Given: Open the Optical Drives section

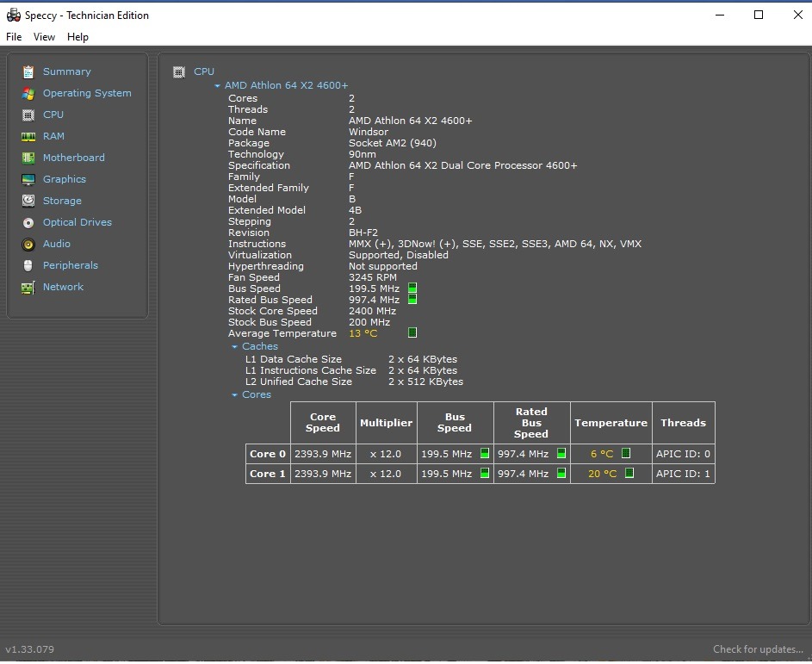Looking at the screenshot, I should point(77,223).
